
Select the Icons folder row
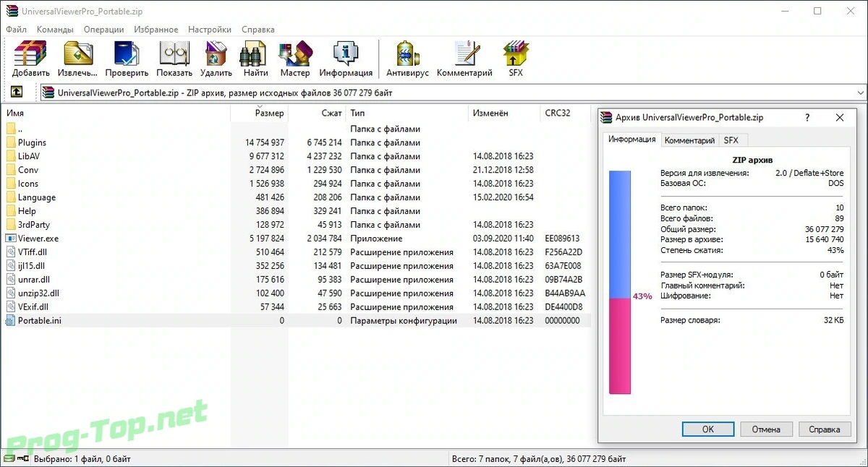(296, 184)
